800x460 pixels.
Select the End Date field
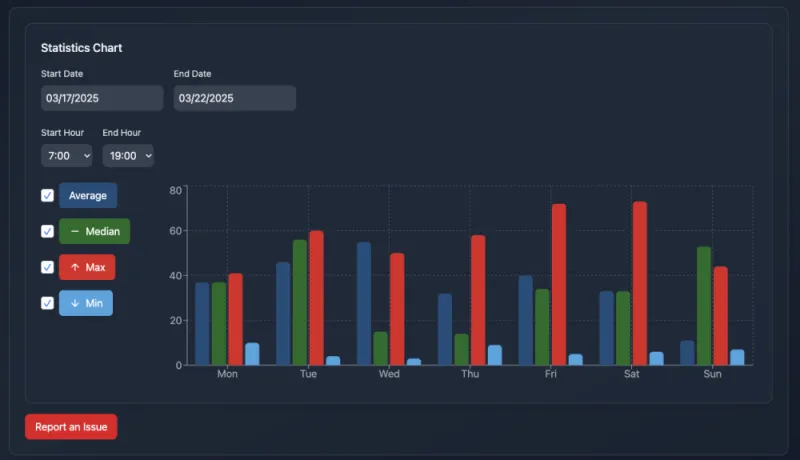[234, 98]
